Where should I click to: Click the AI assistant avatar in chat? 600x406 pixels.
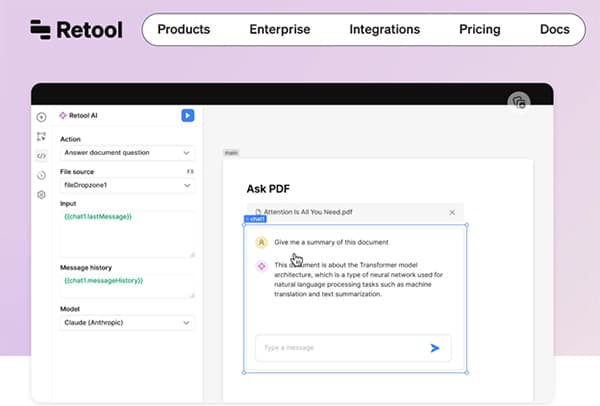pos(261,266)
